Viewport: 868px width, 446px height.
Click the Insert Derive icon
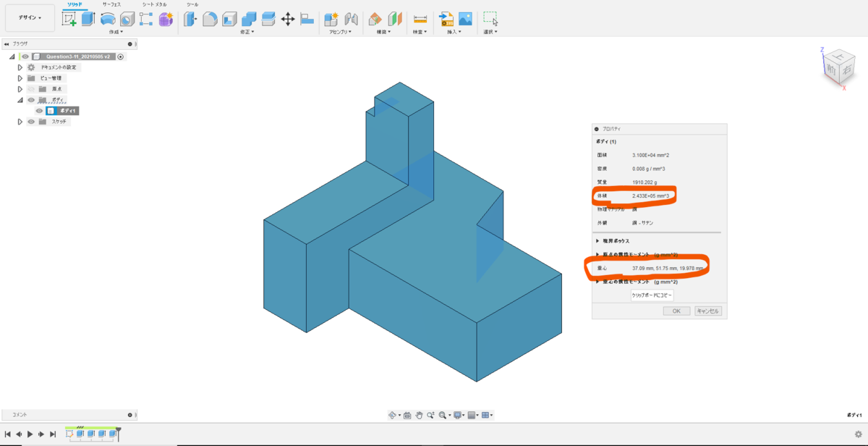446,20
